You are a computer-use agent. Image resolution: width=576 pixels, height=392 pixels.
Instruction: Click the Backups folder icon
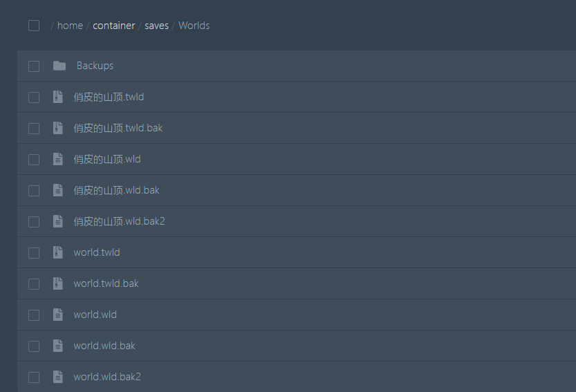[x=59, y=66]
